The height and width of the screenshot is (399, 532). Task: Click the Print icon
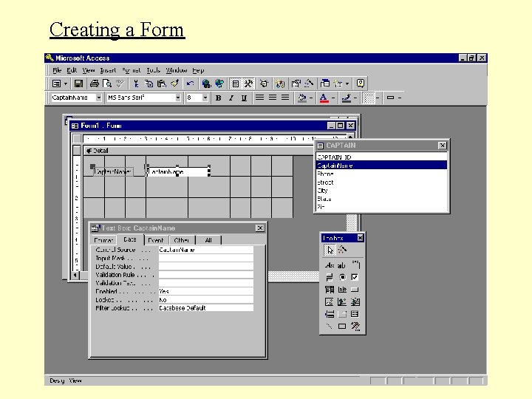pyautogui.click(x=95, y=83)
